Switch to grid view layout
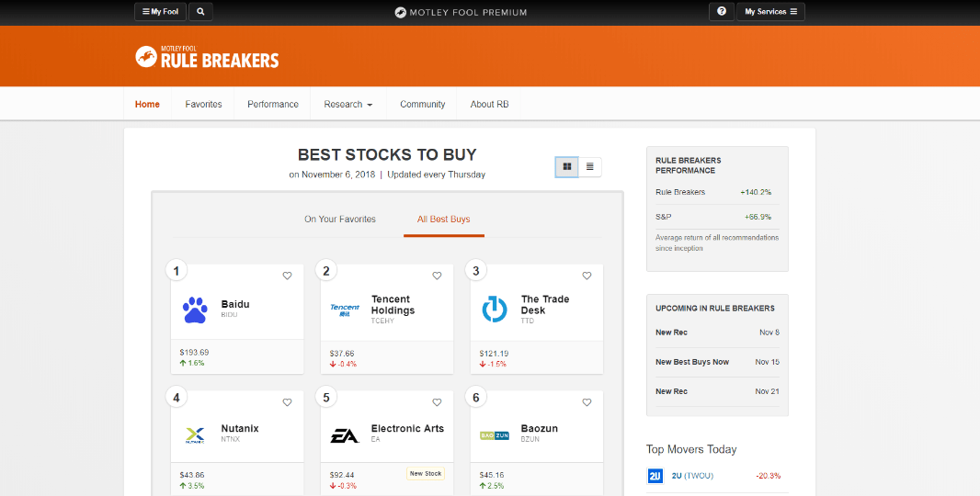This screenshot has width=980, height=496. click(567, 167)
